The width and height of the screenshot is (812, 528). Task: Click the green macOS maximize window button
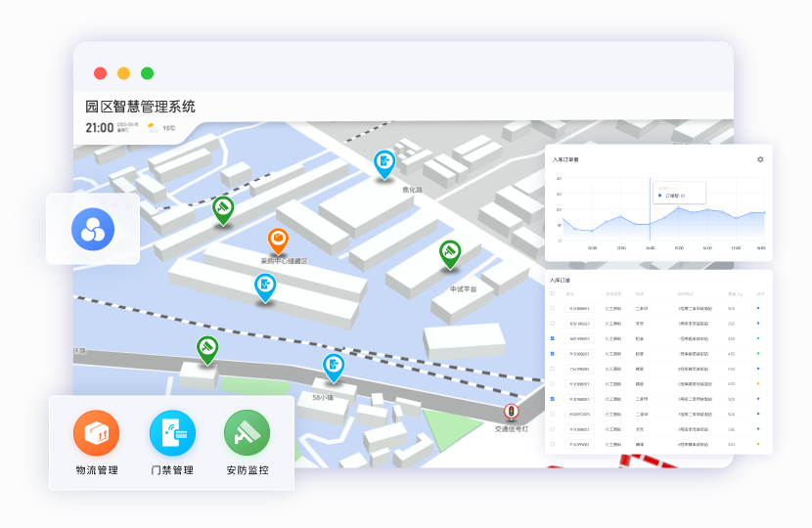pos(147,73)
